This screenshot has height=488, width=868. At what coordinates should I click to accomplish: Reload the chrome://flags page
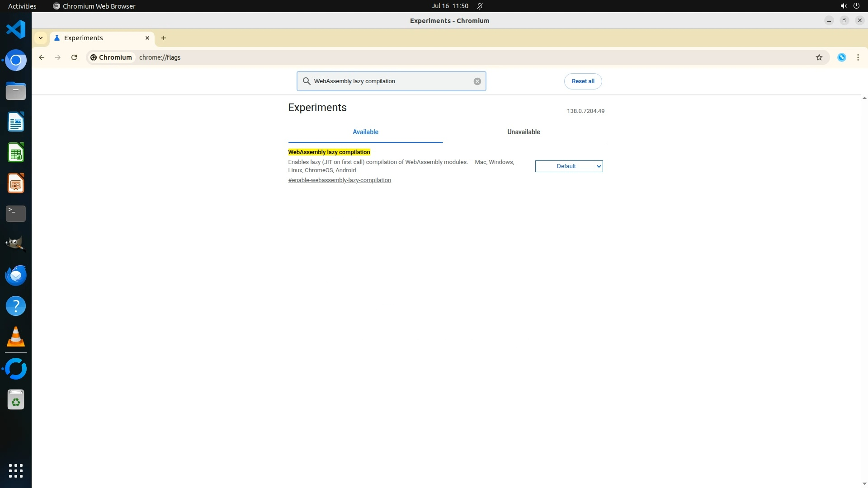tap(74, 57)
